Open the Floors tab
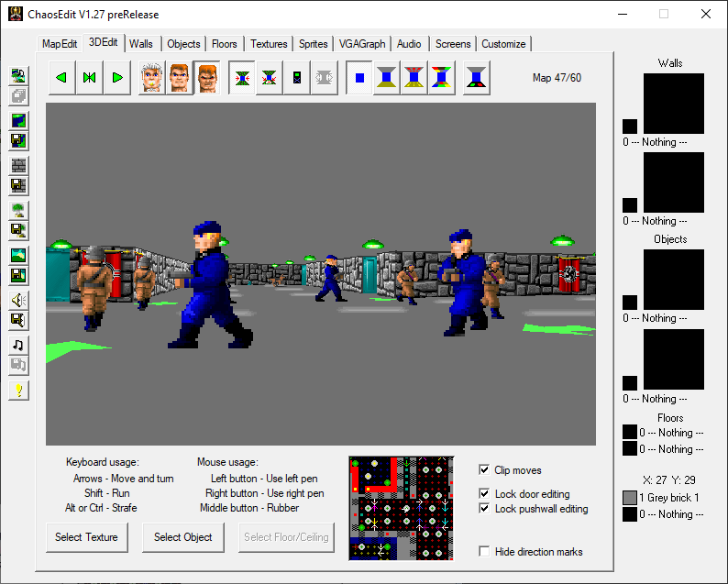This screenshot has height=584, width=728. coord(225,44)
